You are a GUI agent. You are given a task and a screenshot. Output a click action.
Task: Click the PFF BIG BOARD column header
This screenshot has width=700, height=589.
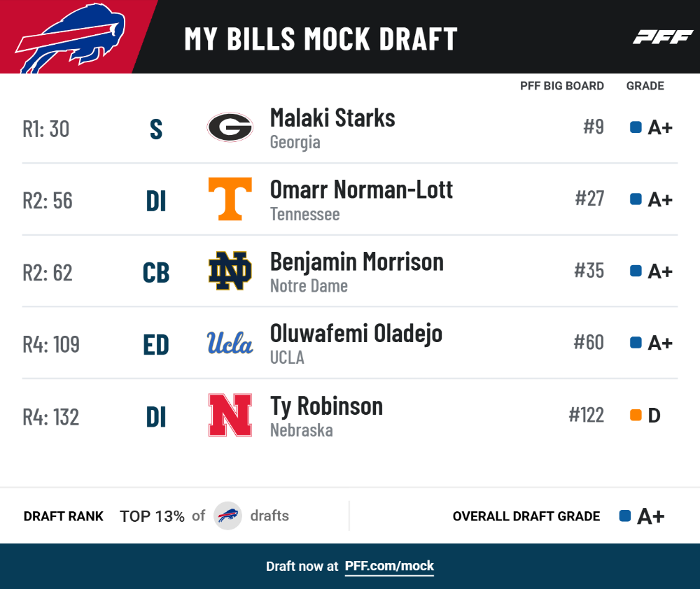561,85
